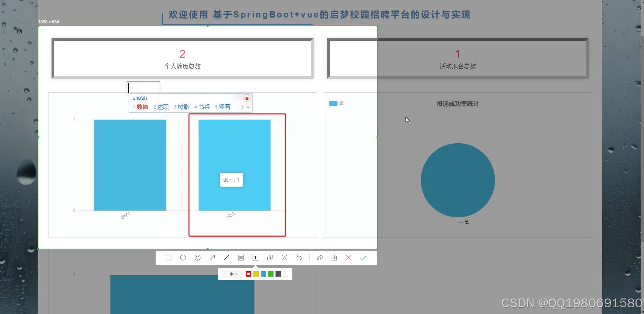The image size is (644, 314).
Task: Select the text annotation tool
Action: 255,257
